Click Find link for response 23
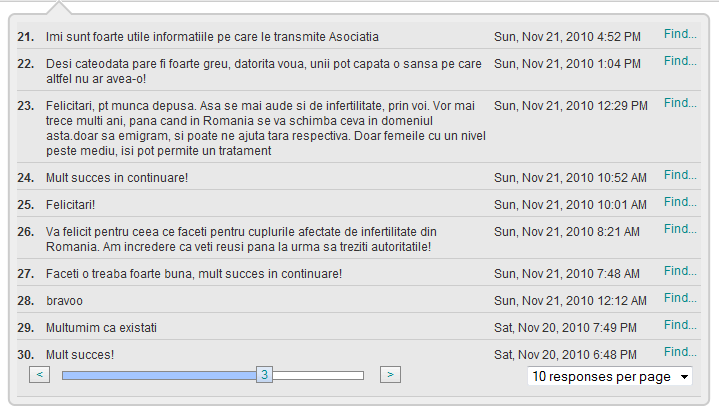719x411 pixels. coord(680,103)
